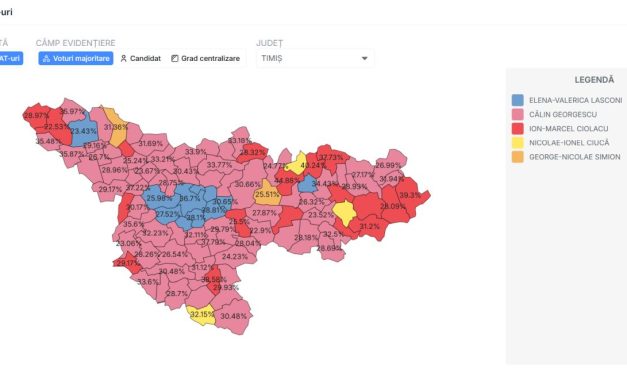Click the blue Elena-Valerica Lasconi legend swatch
This screenshot has height=376, width=627.
point(517,100)
